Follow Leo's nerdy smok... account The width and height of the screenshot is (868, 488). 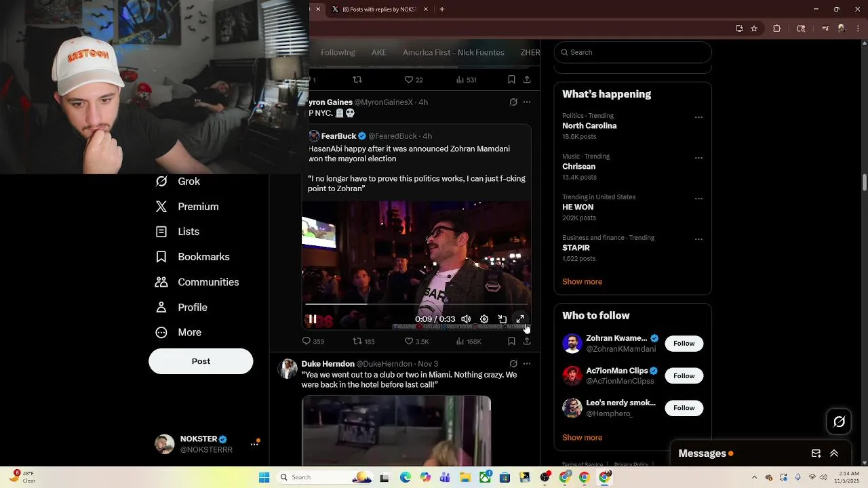(684, 408)
